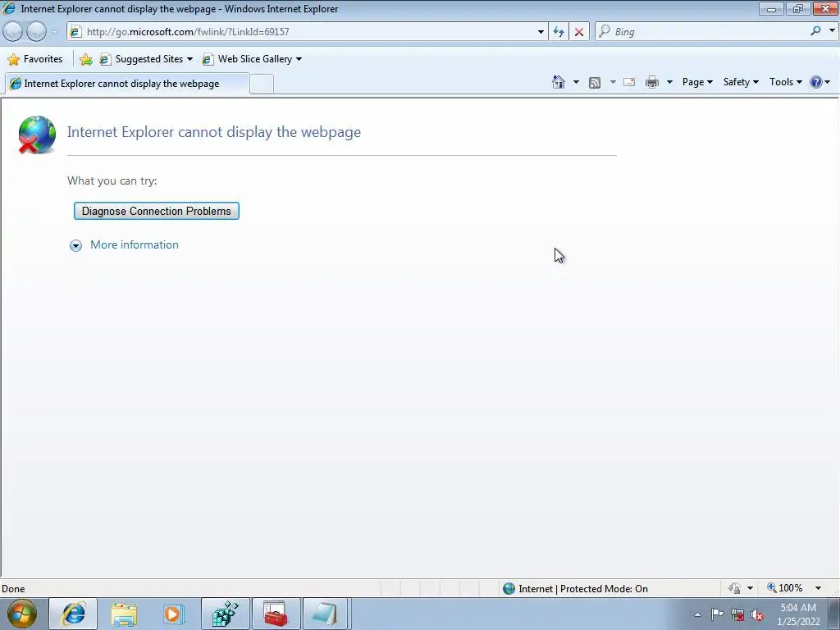Restore down the Internet Explorer window
840x630 pixels.
798,8
